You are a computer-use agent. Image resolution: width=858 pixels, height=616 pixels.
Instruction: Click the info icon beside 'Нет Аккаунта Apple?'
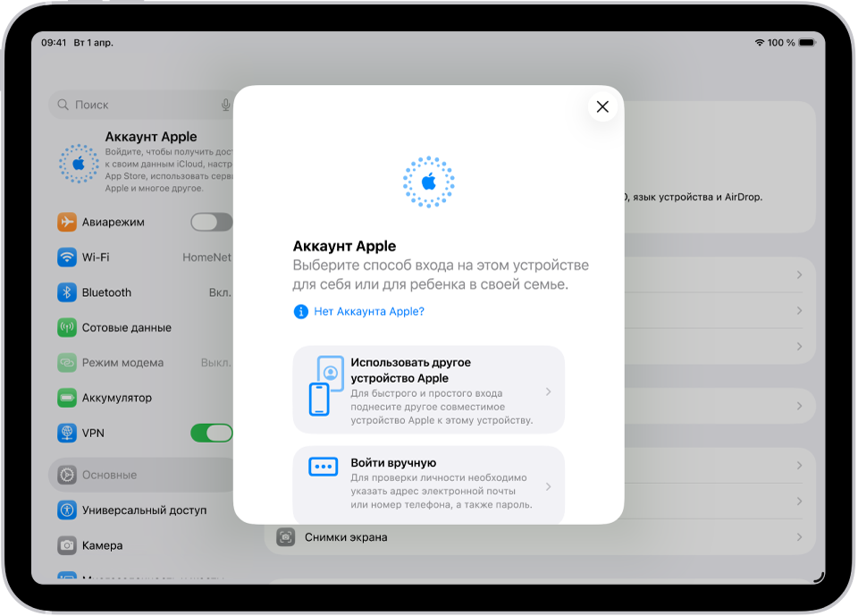click(x=300, y=311)
